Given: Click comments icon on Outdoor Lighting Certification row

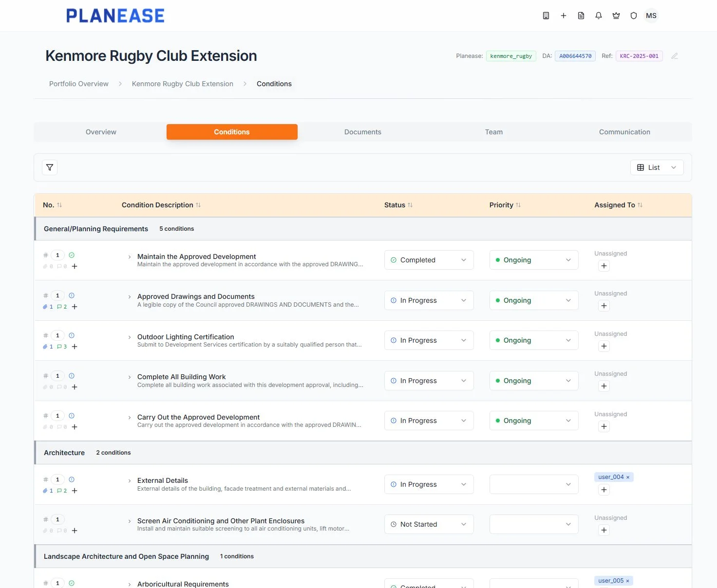Looking at the screenshot, I should click(62, 347).
